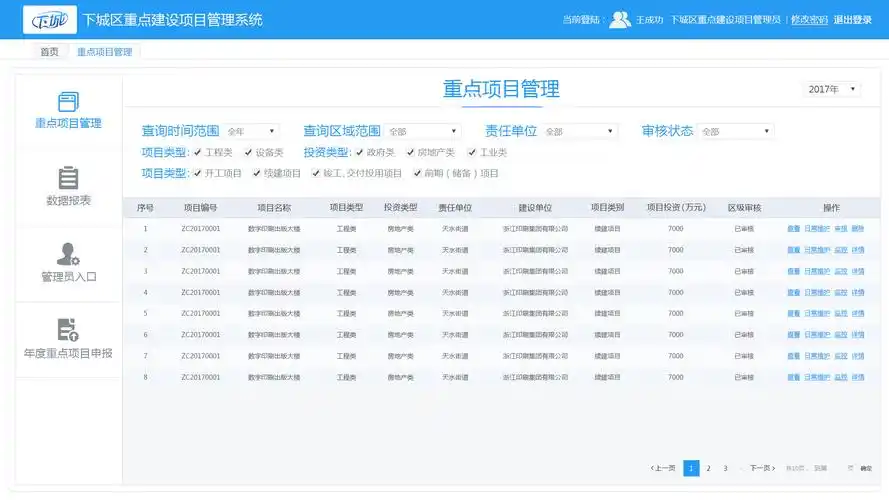Click 浙江印刷集团有限公司 in row 4
Screen dimensions: 889x500
[535, 293]
